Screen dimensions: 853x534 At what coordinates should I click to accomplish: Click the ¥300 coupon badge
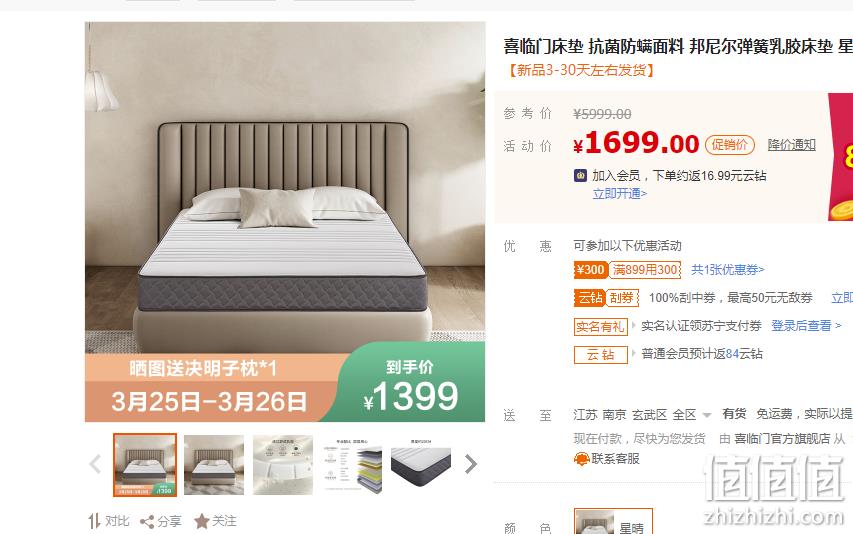click(590, 270)
